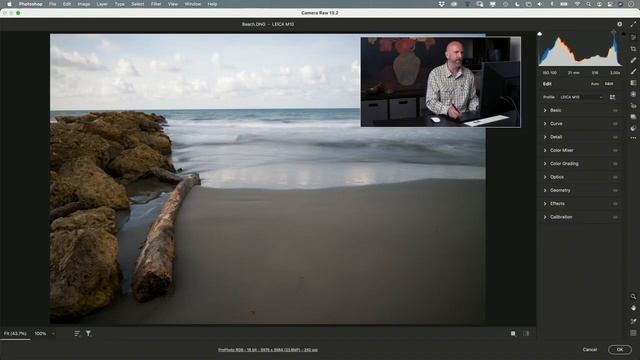Open the Image menu
The height and width of the screenshot is (360, 640).
pos(84,4)
